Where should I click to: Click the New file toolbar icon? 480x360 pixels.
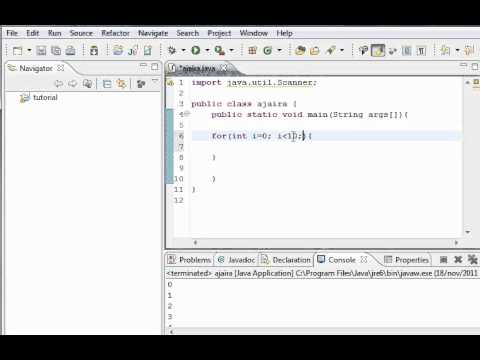17,51
